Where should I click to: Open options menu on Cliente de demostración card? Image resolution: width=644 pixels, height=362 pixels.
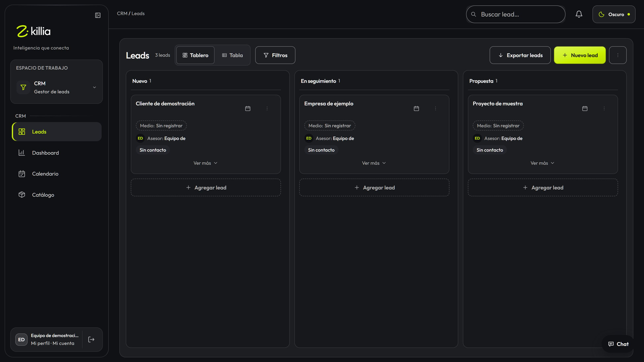pos(267,109)
